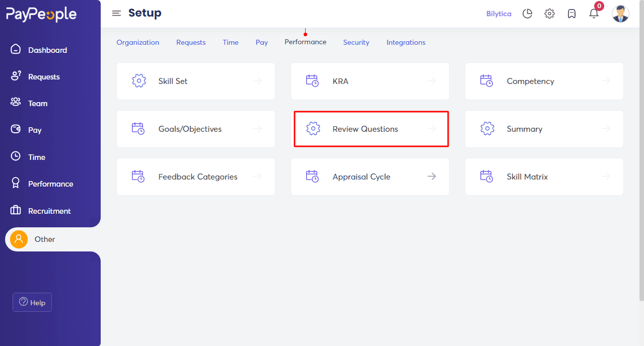Click the hamburger menu icon beside Setup

point(116,13)
